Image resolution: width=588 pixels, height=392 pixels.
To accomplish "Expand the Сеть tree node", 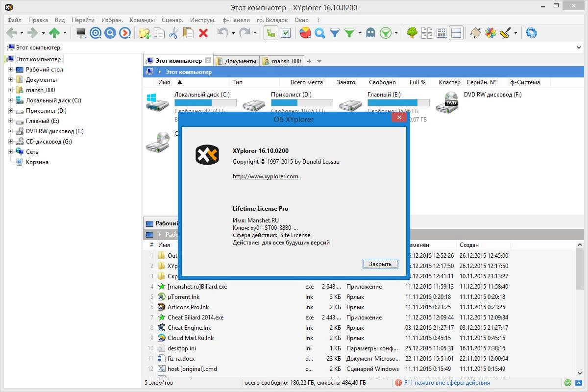I will [x=10, y=152].
